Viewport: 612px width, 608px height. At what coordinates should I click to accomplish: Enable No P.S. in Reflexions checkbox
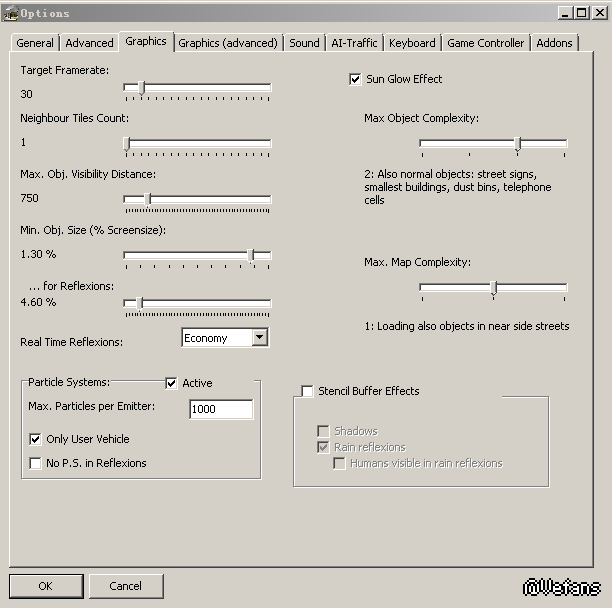pyautogui.click(x=35, y=463)
